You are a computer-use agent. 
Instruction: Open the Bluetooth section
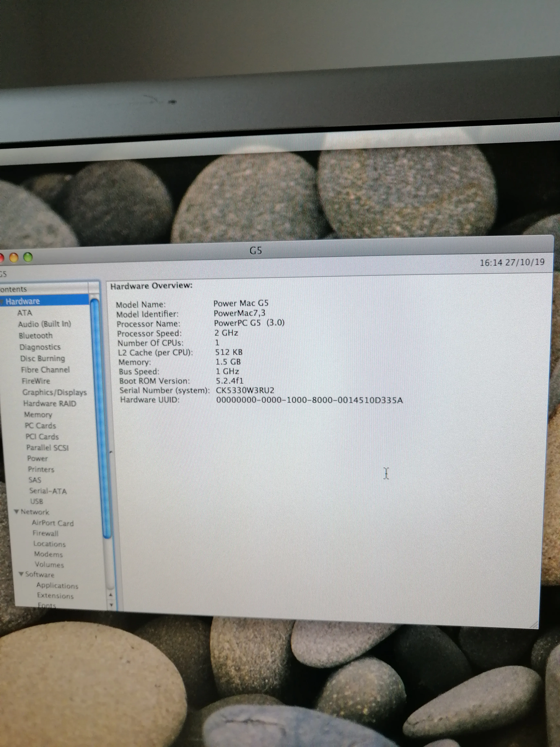35,335
